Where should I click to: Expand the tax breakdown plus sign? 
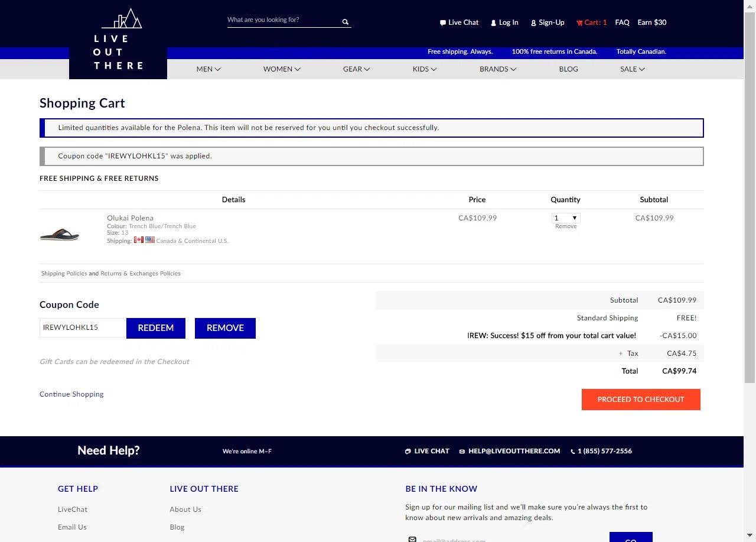pos(621,353)
